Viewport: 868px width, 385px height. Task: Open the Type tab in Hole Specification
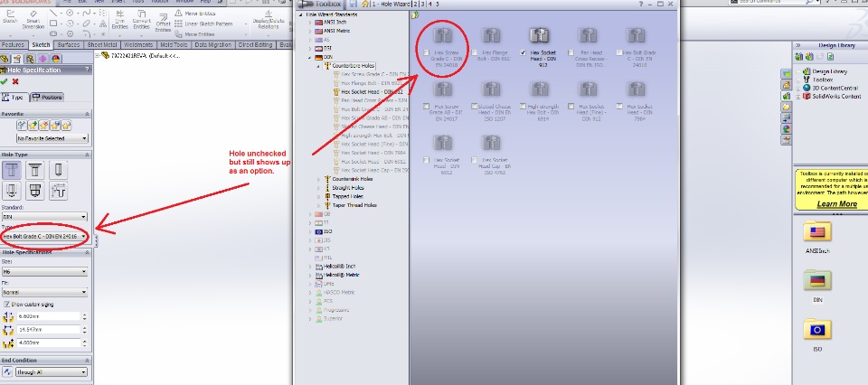[x=14, y=98]
